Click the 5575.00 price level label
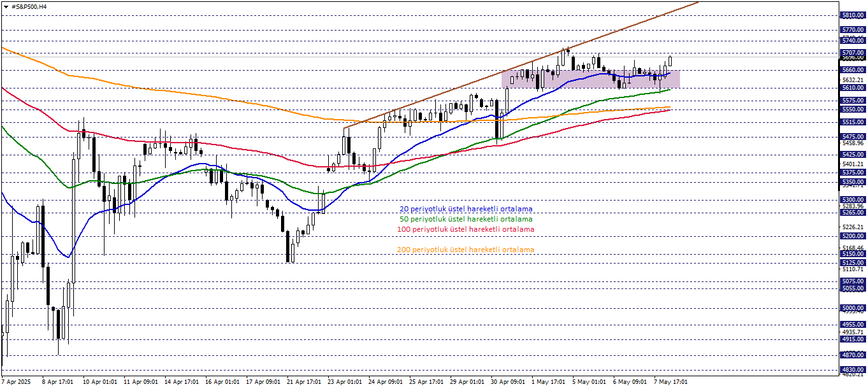 pyautogui.click(x=852, y=101)
